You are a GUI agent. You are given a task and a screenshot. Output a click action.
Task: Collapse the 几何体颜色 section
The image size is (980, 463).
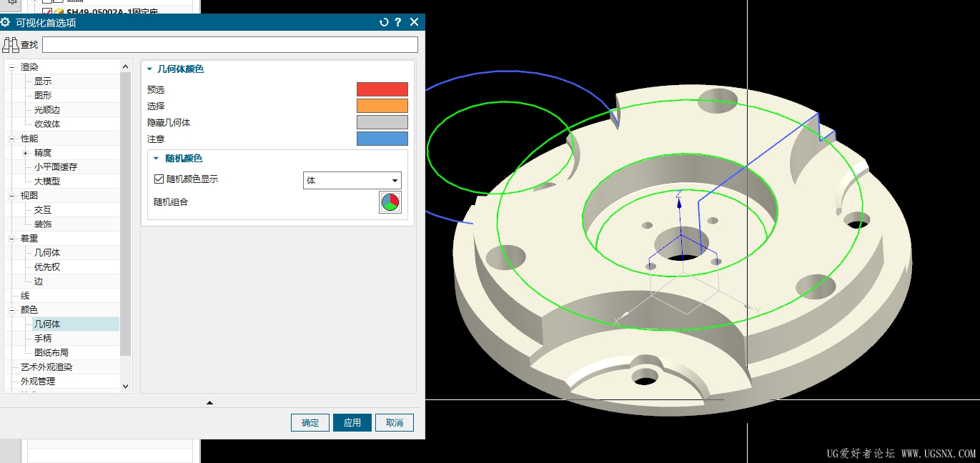coord(150,69)
